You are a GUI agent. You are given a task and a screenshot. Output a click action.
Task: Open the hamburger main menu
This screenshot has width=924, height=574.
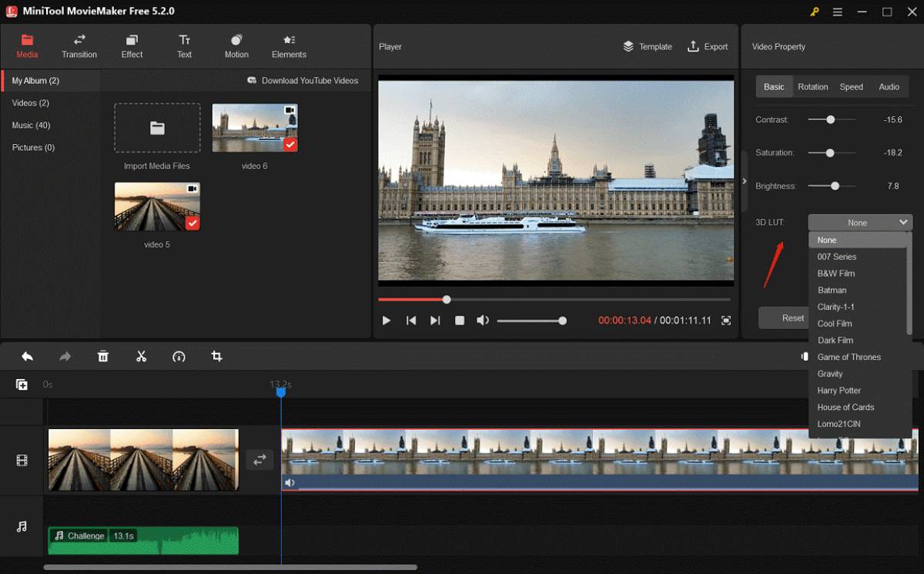[x=838, y=12]
